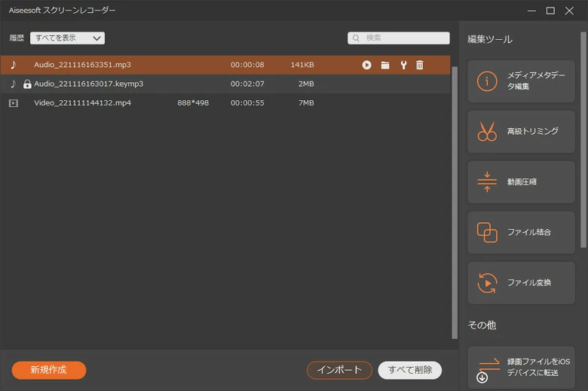This screenshot has height=391, width=588.
Task: Expand the すべてを表示 history filter dropdown
Action: pyautogui.click(x=66, y=38)
